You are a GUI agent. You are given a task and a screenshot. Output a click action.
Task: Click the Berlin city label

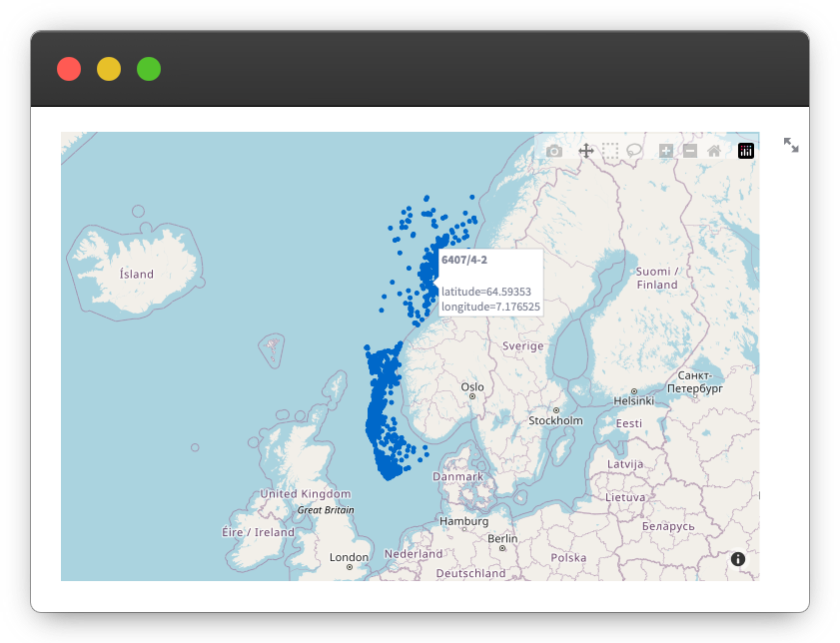pos(502,538)
